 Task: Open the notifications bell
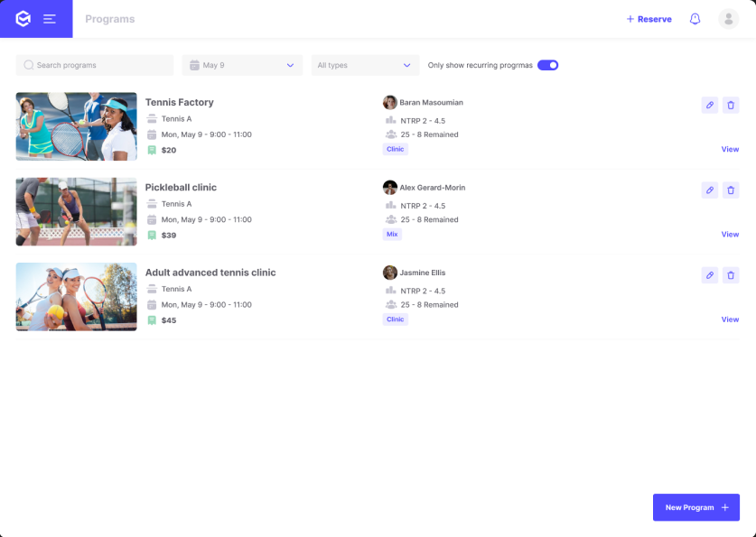point(695,19)
